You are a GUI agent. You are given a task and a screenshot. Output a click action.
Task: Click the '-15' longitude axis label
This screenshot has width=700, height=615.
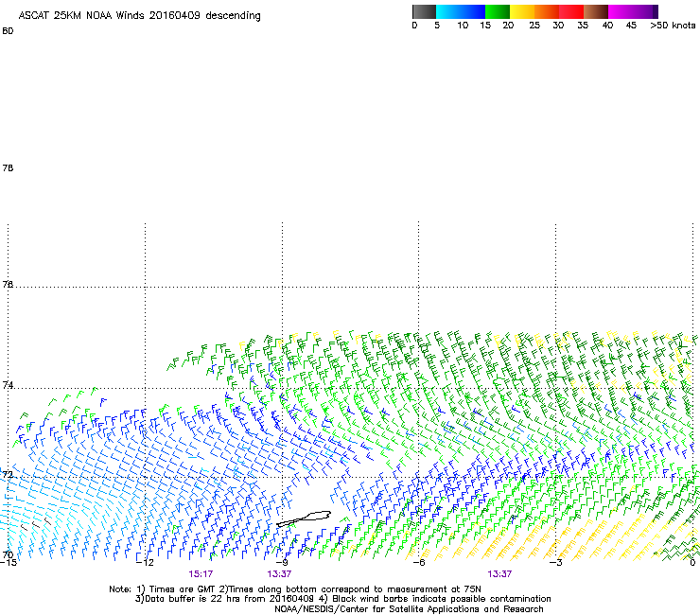pyautogui.click(x=8, y=563)
